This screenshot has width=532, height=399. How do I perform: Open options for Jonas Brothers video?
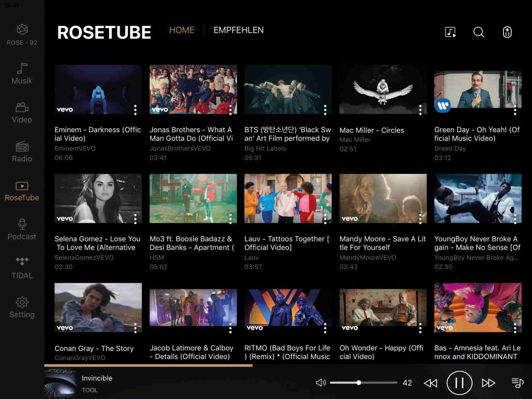[x=230, y=110]
